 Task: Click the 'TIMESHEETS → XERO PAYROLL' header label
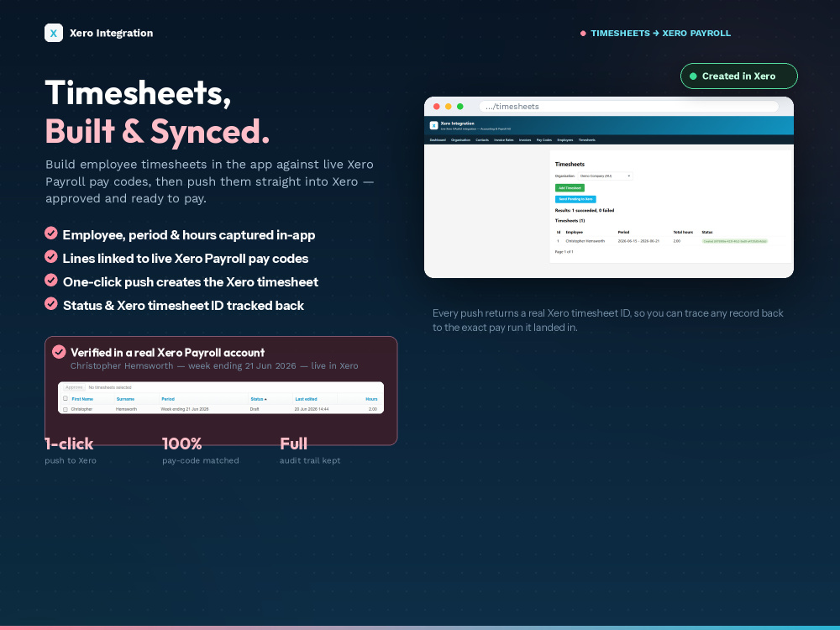660,34
